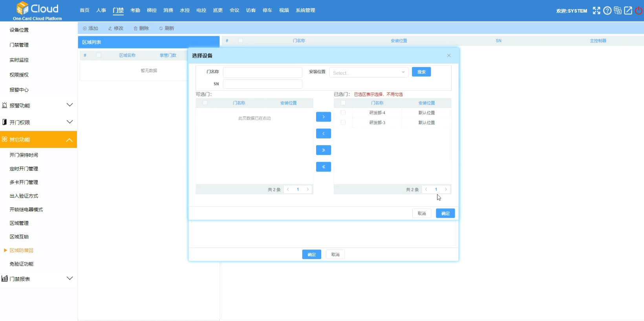Click the 门名称 text input field
Viewport: 644px width, 321px height.
[262, 72]
